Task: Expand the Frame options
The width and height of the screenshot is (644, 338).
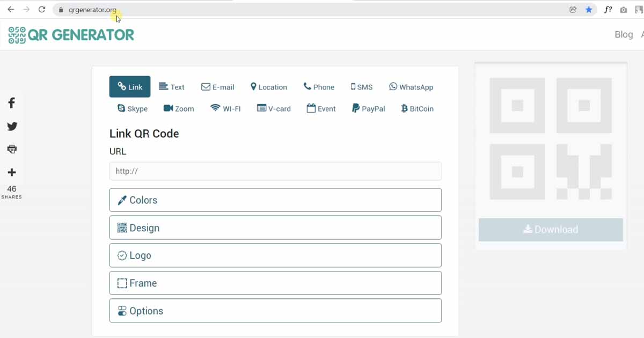Action: point(275,283)
